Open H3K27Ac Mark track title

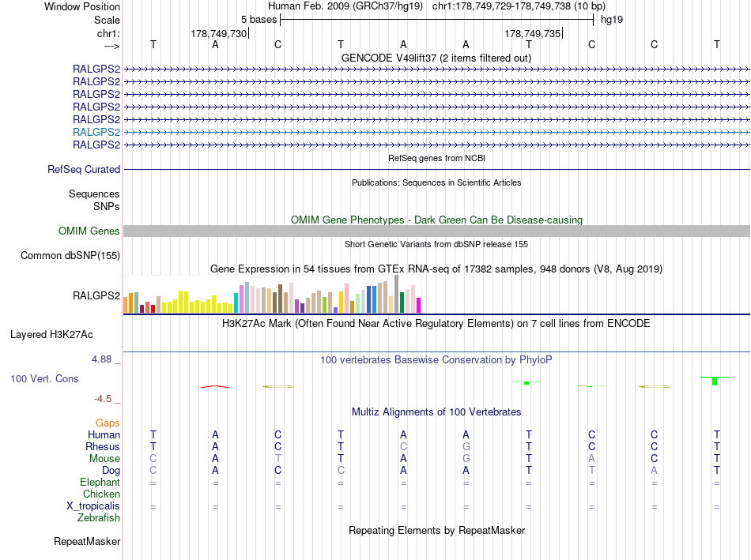tap(436, 324)
